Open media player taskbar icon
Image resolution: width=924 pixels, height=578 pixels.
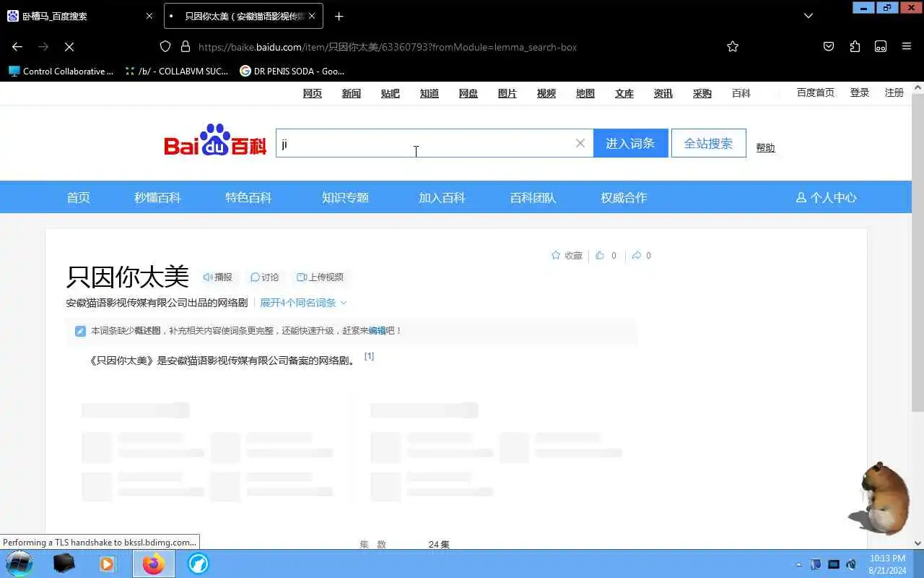pyautogui.click(x=108, y=564)
